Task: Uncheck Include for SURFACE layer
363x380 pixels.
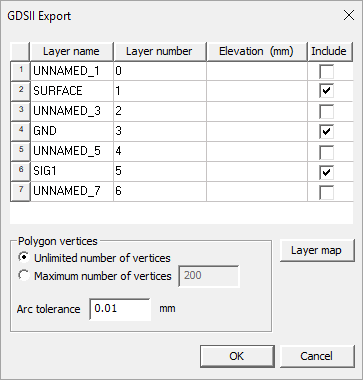Action: [326, 91]
